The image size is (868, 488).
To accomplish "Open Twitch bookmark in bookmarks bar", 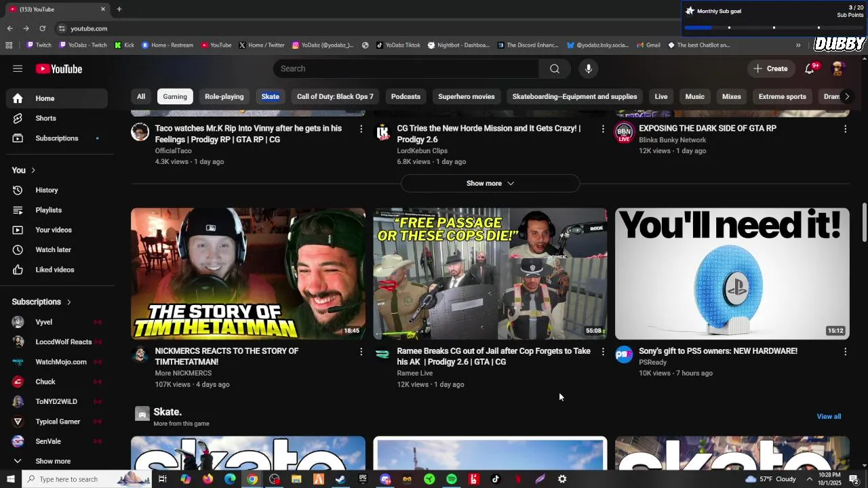I will [39, 45].
